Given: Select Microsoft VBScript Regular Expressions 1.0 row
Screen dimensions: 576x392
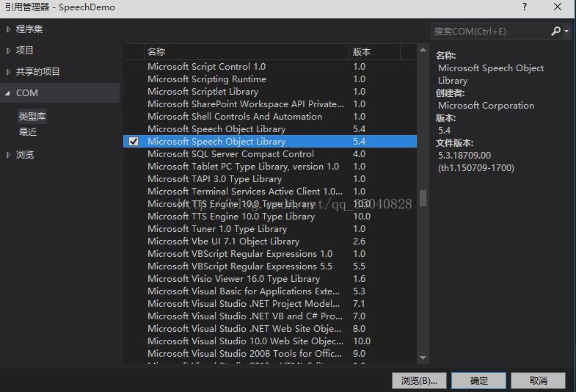Looking at the screenshot, I should (x=270, y=254).
